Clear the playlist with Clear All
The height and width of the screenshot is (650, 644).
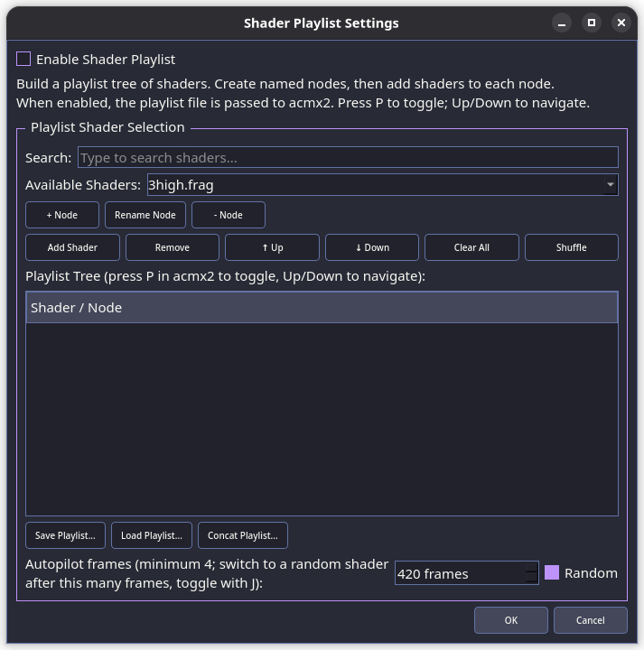(x=471, y=247)
